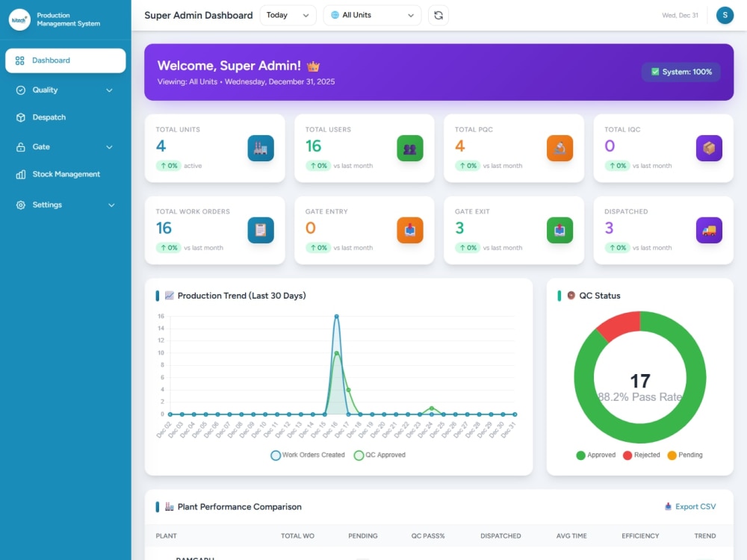The image size is (747, 560).
Task: Expand the Quality menu chevron
Action: 109,90
